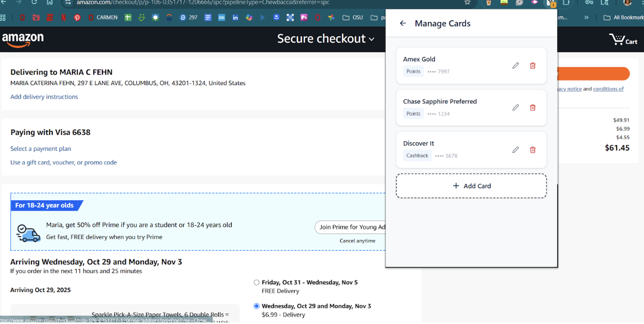644x324 pixels.
Task: Click the Add Card button
Action: click(x=471, y=186)
